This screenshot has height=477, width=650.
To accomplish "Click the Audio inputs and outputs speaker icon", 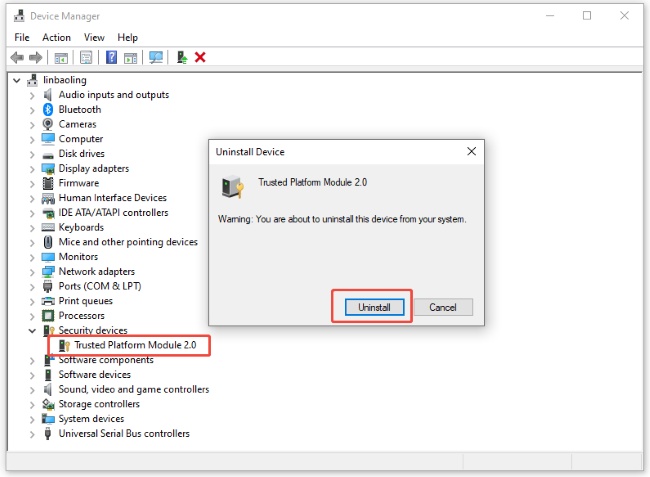I will [x=48, y=95].
